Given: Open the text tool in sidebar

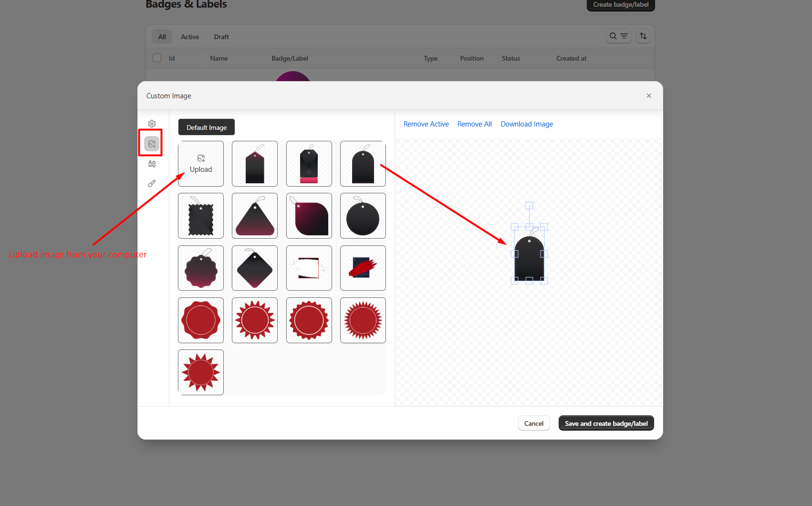Looking at the screenshot, I should (x=152, y=164).
